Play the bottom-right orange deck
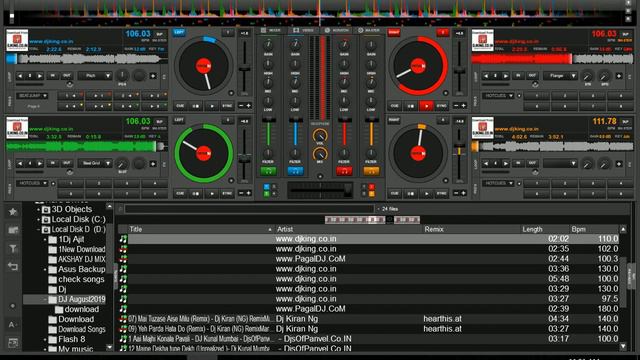640x360 pixels. click(426, 193)
